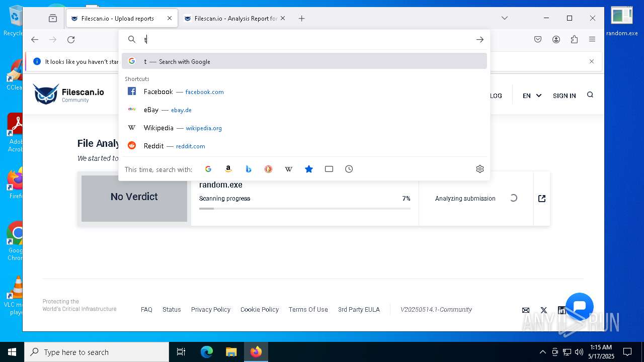Click the Firefox back arrow
Screen dimensions: 644x362
click(35, 39)
